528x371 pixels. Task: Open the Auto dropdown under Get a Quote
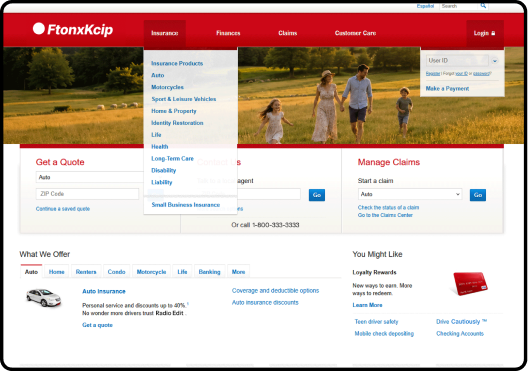(x=90, y=177)
